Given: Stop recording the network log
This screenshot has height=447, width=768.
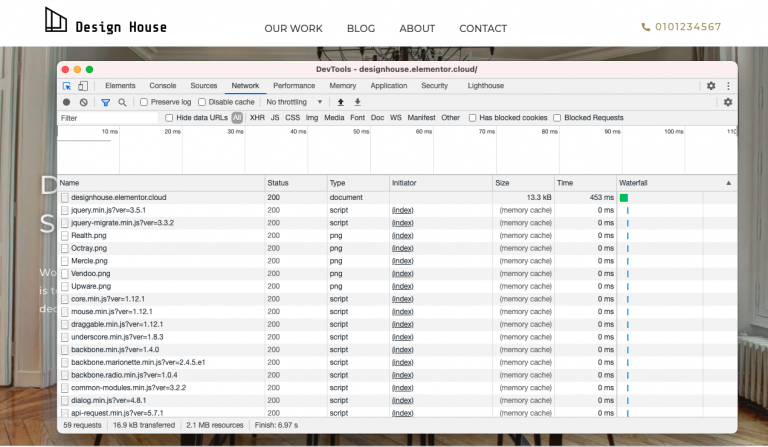Looking at the screenshot, I should pos(67,102).
